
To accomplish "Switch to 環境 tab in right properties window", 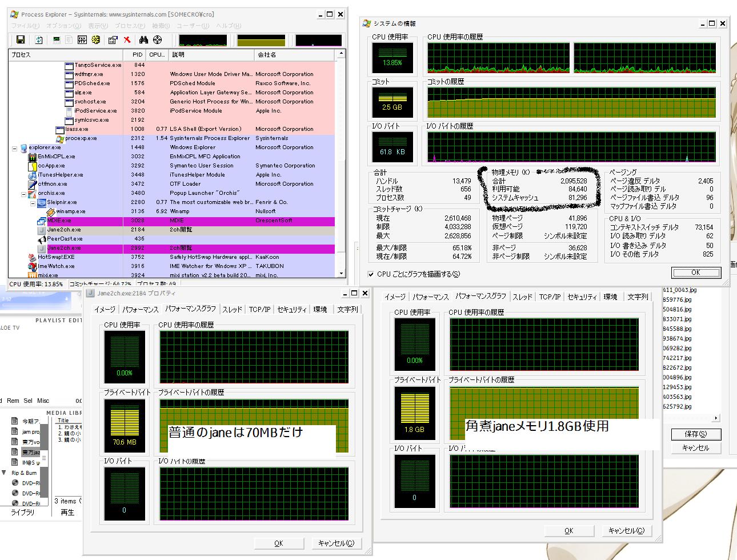I will click(610, 297).
